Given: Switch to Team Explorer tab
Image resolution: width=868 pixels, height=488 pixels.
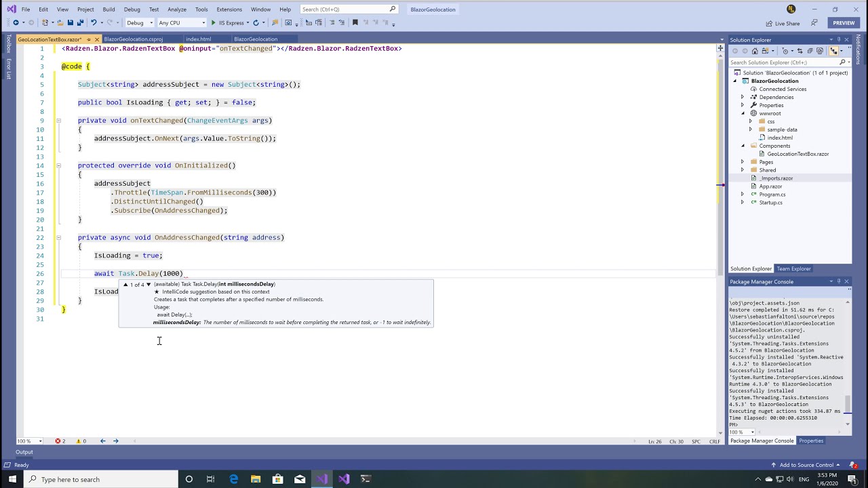Looking at the screenshot, I should (793, 269).
